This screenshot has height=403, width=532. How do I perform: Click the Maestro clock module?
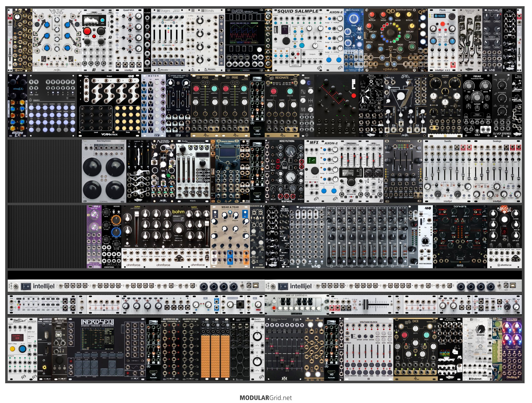(x=52, y=106)
